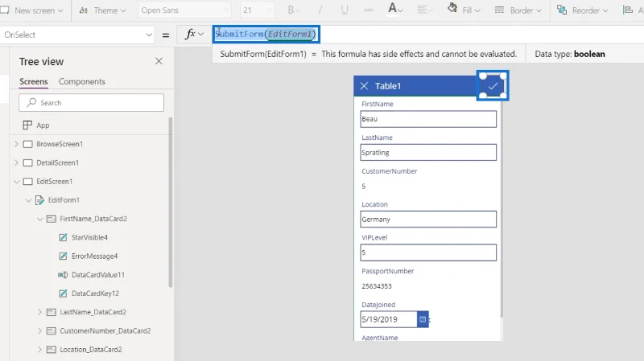Click the SubmitForm(EditForm1) formula bar
The width and height of the screenshot is (644, 361).
coord(266,34)
